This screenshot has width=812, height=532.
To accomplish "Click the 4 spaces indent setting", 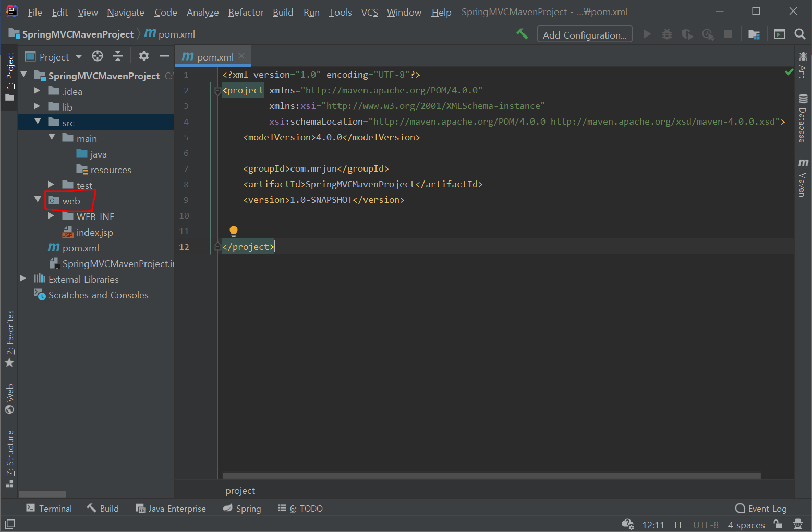I will (x=746, y=525).
